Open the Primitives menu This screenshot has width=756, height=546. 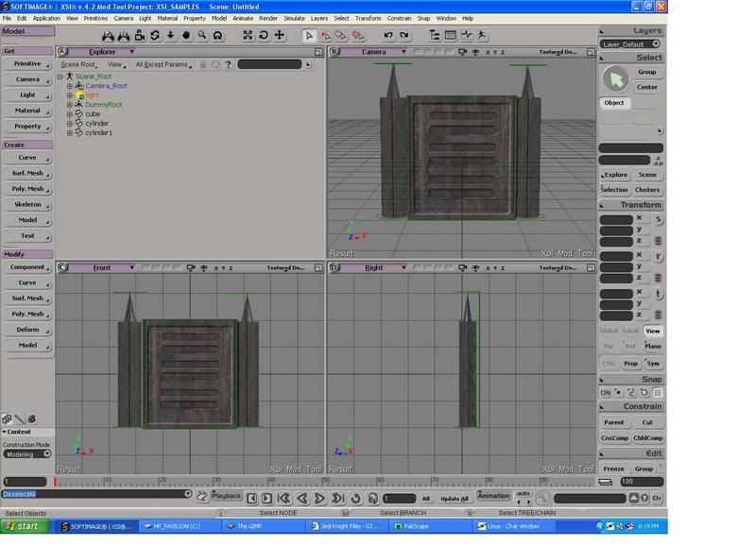[x=95, y=18]
